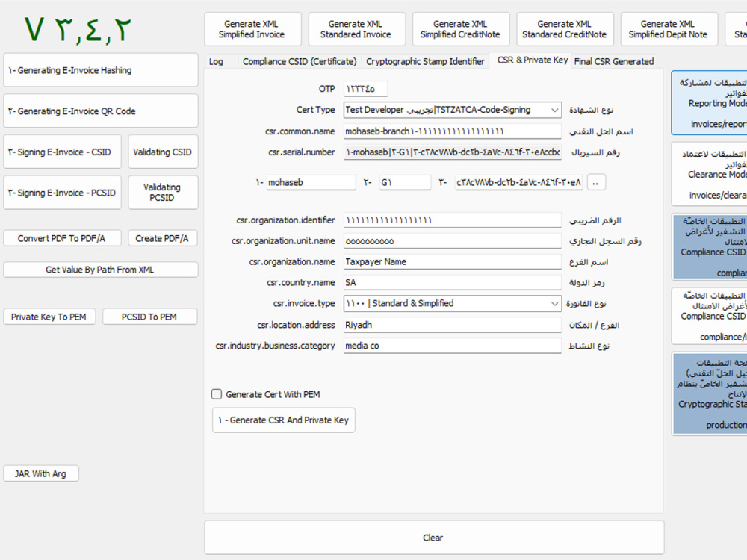
Task: Click the Reporting Mode panel button
Action: pos(710,103)
